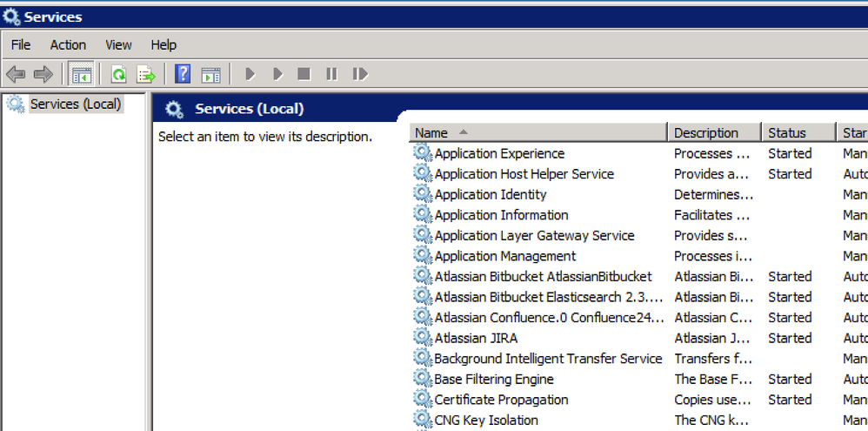This screenshot has width=868, height=431.
Task: Select the Application Information service
Action: [x=502, y=215]
